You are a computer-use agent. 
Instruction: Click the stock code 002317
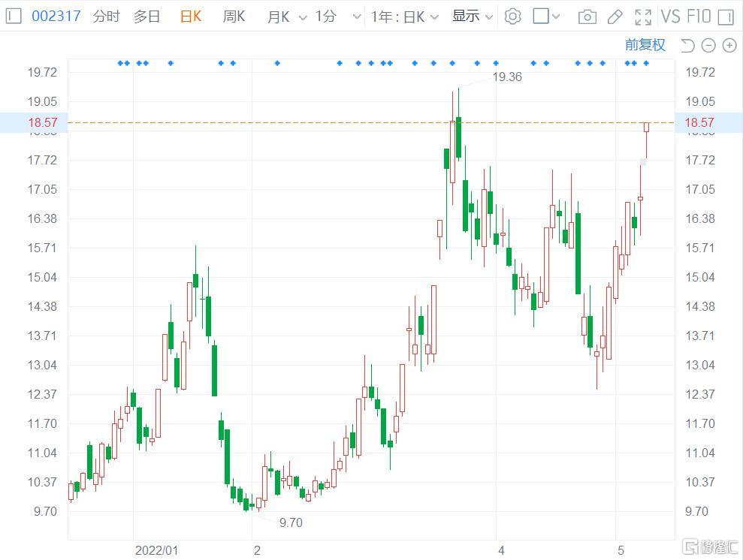pos(56,16)
